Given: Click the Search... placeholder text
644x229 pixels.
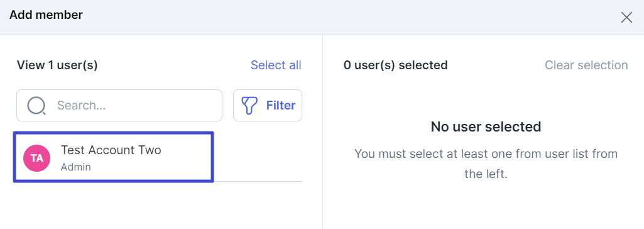Looking at the screenshot, I should point(81,106).
